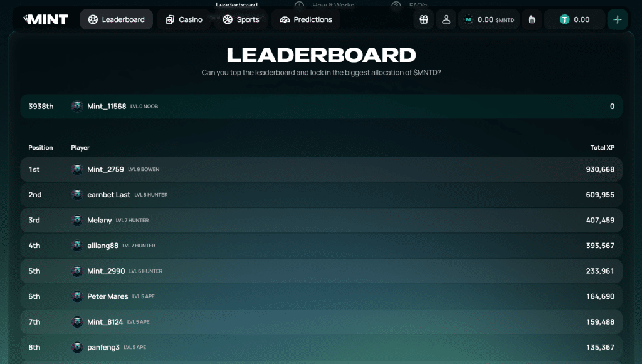Select player name Melany
The image size is (642, 364).
tap(100, 220)
